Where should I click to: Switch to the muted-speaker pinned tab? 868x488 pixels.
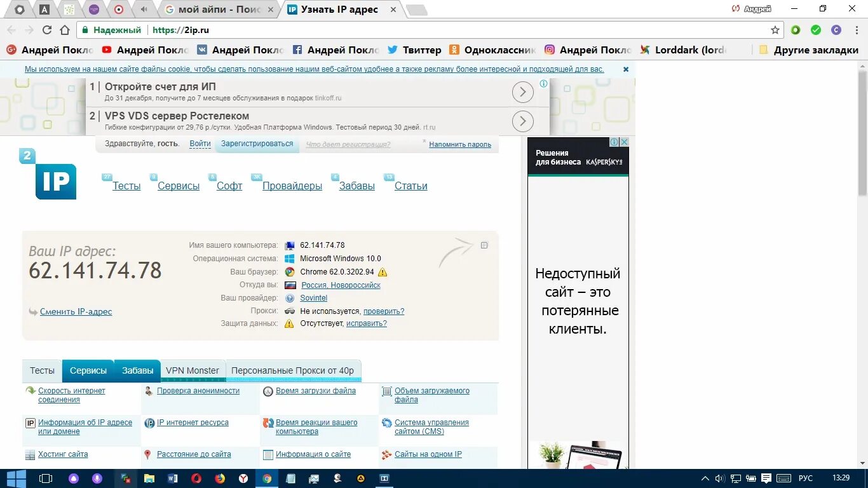coord(144,10)
